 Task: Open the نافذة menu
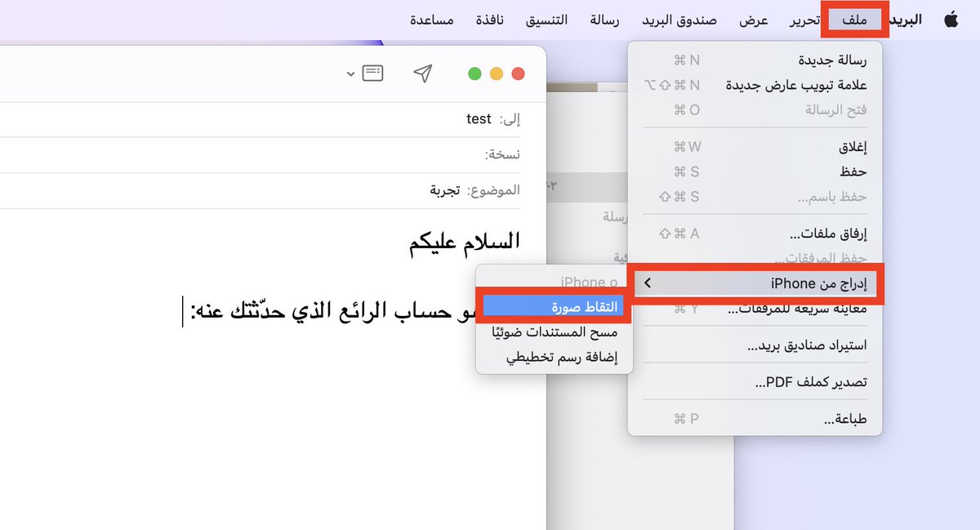[490, 20]
